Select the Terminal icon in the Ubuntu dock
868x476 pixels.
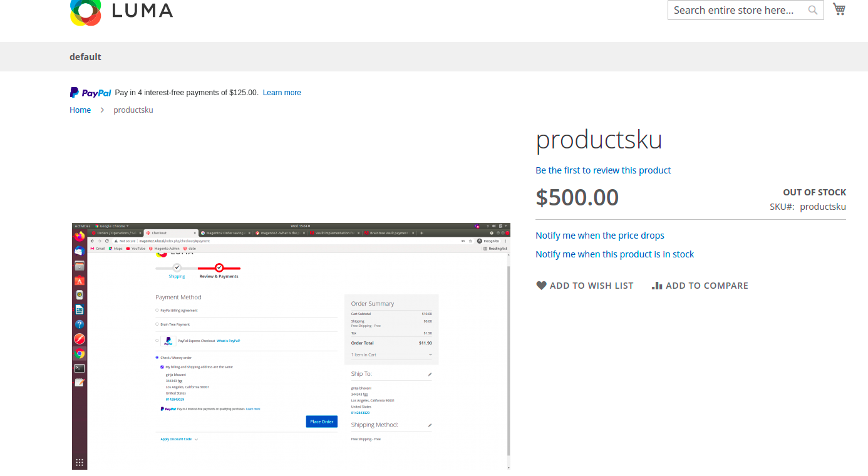click(x=79, y=368)
